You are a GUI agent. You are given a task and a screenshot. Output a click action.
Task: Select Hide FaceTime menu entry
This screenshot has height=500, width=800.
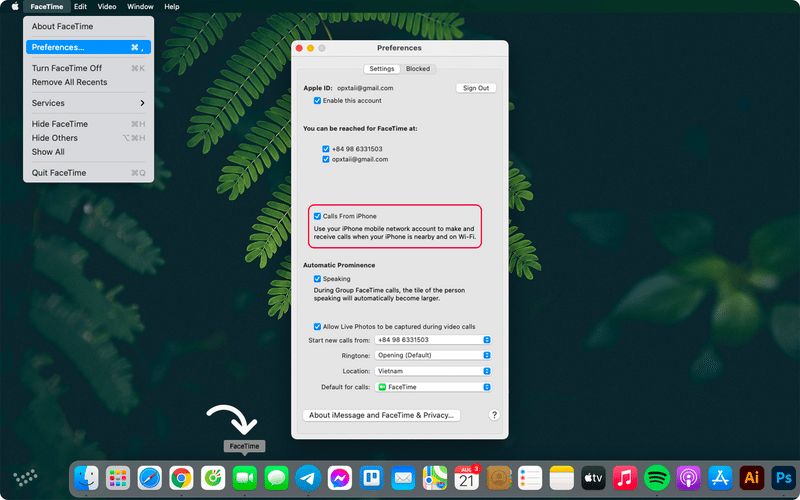point(88,124)
